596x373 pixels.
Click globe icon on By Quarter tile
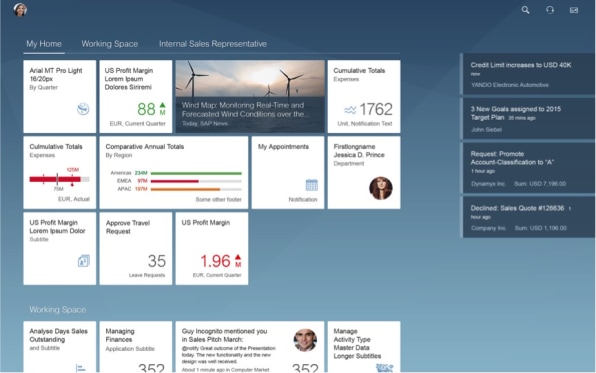tap(83, 109)
